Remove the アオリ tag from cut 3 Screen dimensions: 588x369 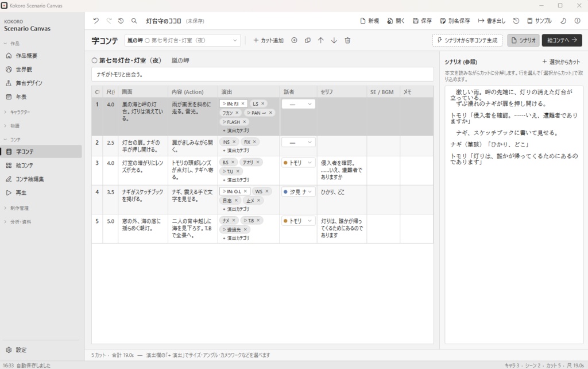click(x=258, y=162)
